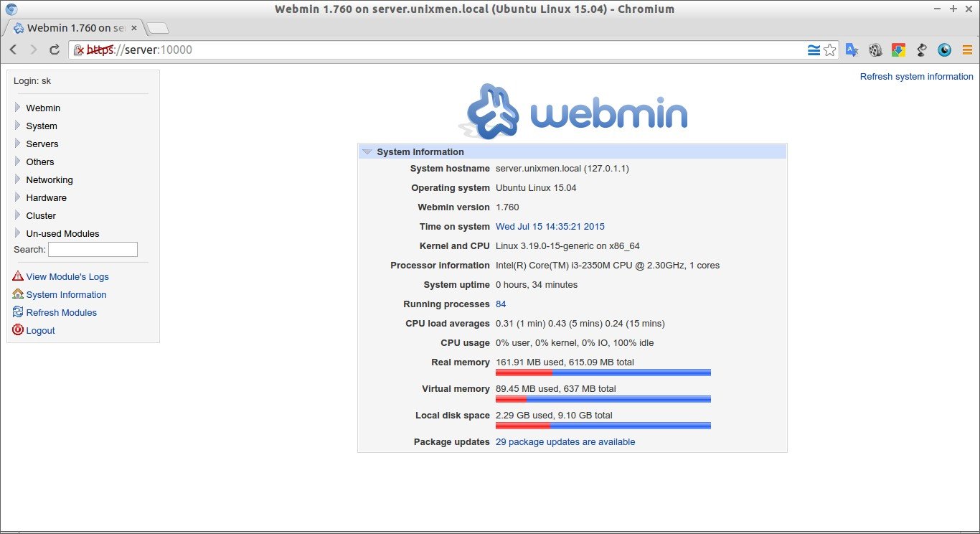
Task: Click the Processor information value
Action: (608, 265)
